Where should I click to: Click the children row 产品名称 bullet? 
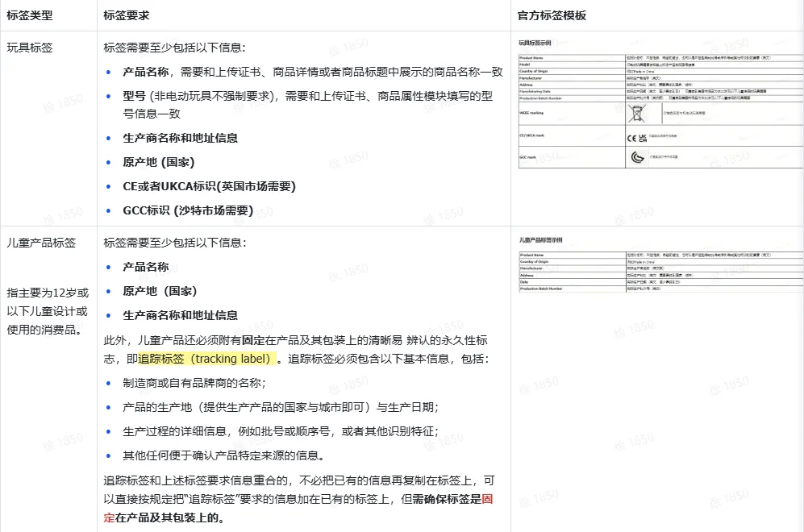point(146,267)
